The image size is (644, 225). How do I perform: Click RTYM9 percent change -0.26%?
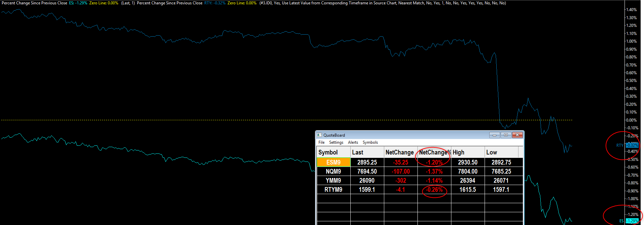point(434,189)
